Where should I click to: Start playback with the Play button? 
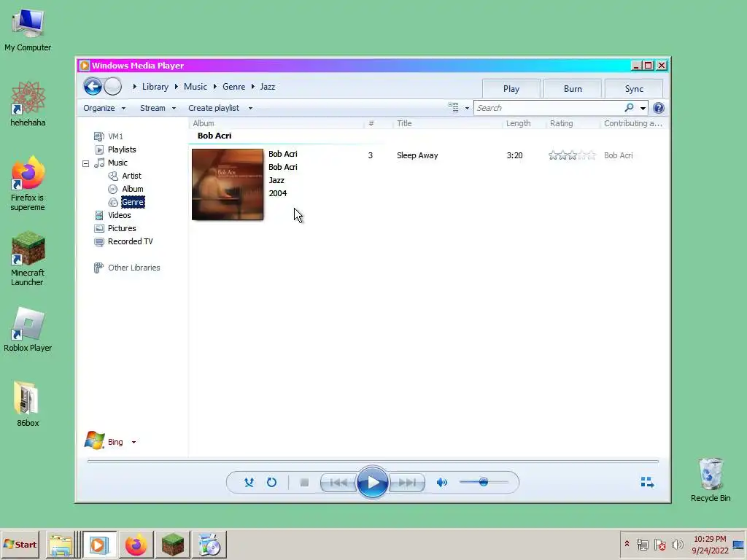[373, 483]
